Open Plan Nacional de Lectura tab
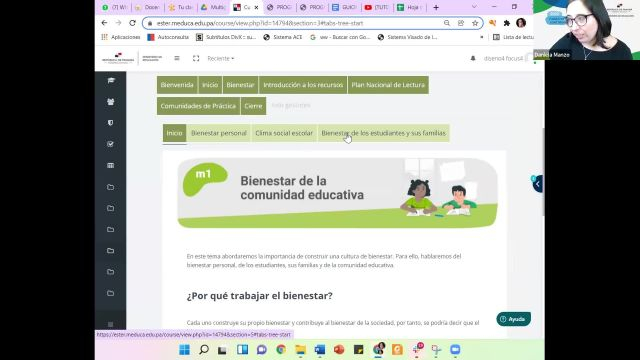Viewport: 640px width, 360px height. point(388,85)
